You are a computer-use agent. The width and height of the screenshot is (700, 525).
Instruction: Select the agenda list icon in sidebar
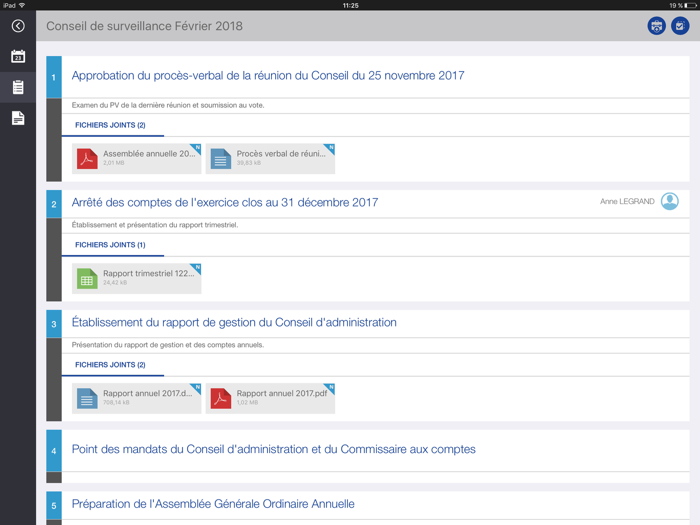[18, 87]
